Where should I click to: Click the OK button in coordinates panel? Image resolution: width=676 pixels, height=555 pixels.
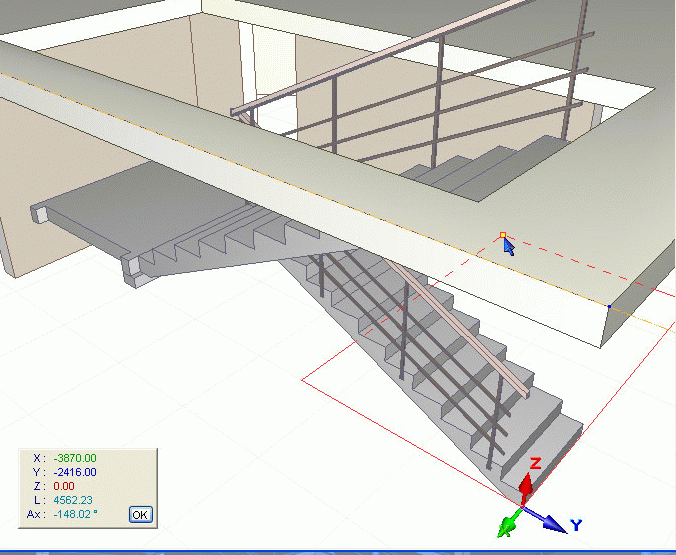141,515
